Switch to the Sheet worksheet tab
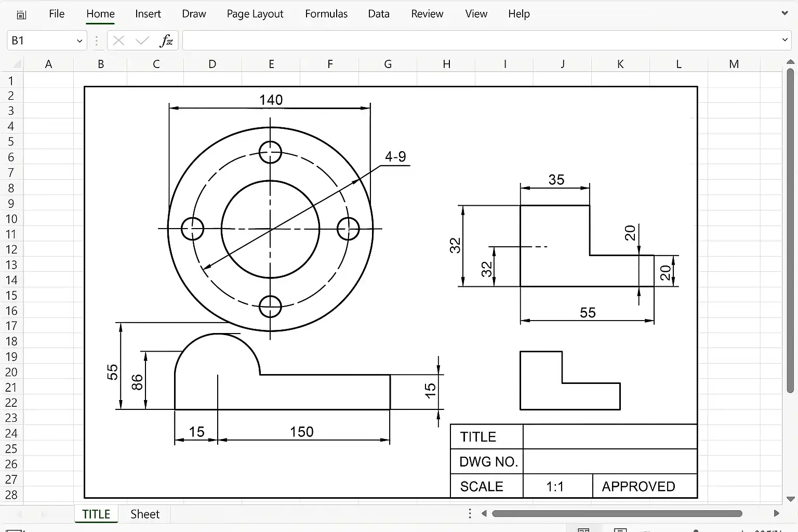Image resolution: width=798 pixels, height=532 pixels. (145, 514)
